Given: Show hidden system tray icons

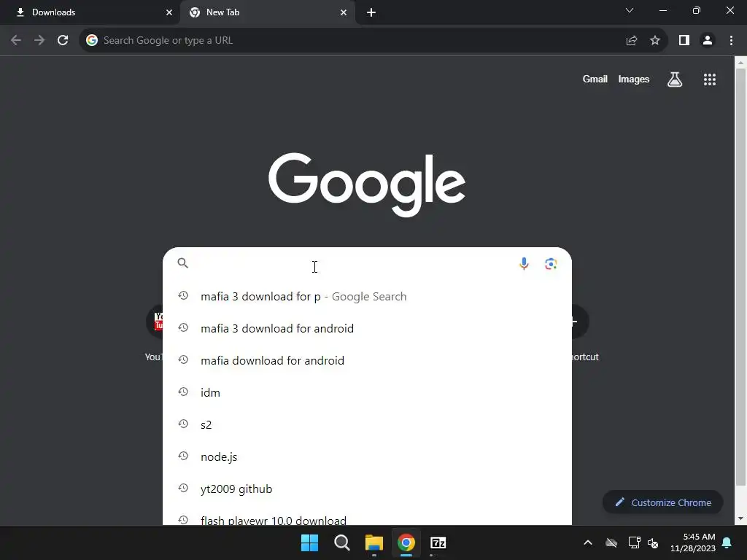Looking at the screenshot, I should tap(588, 542).
